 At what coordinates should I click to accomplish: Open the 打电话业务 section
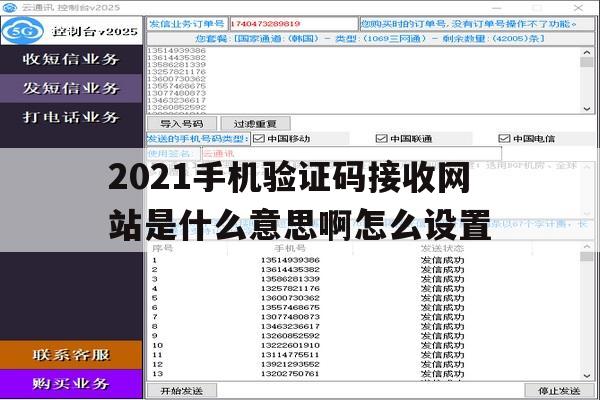tap(71, 117)
